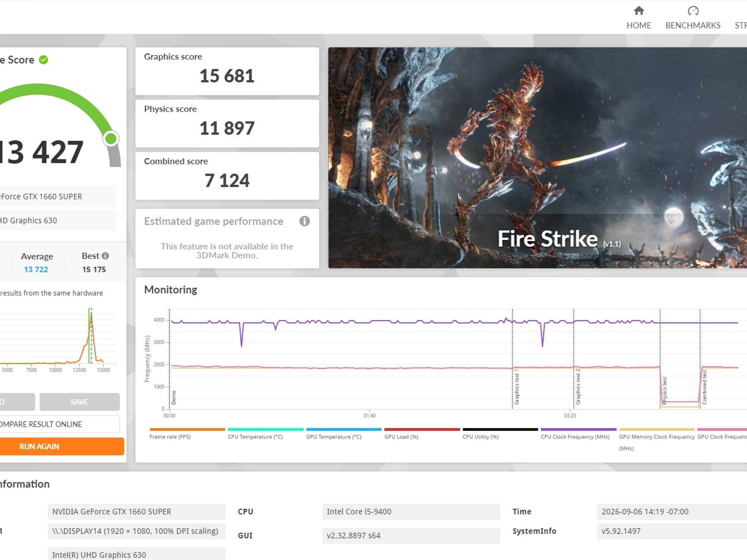The height and width of the screenshot is (560, 747).
Task: Toggle Frame rate (FPS) legend
Action: (x=187, y=434)
